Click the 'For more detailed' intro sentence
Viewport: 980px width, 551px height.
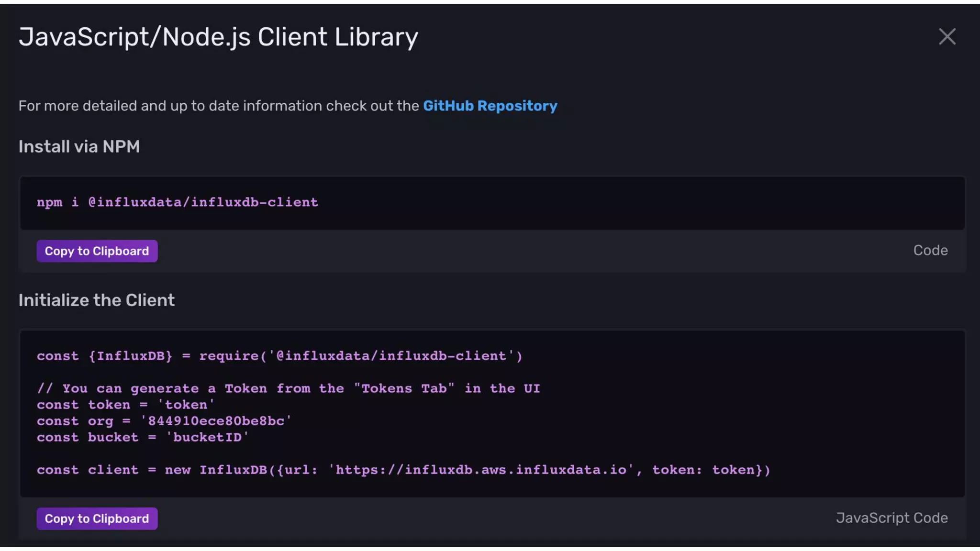click(218, 106)
